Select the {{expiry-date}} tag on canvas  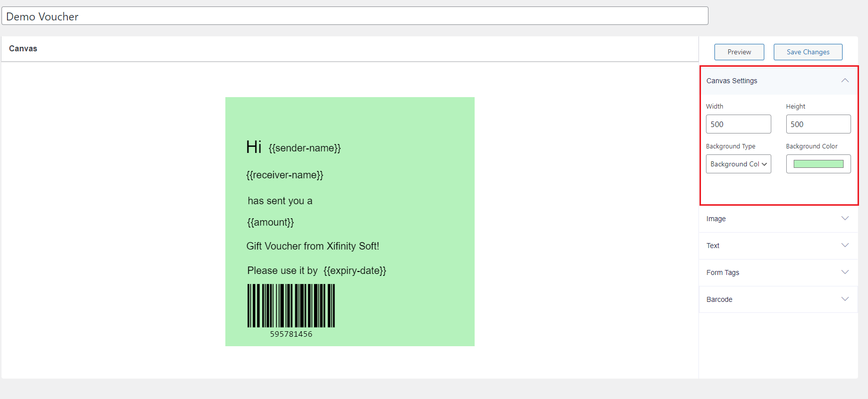pos(354,270)
